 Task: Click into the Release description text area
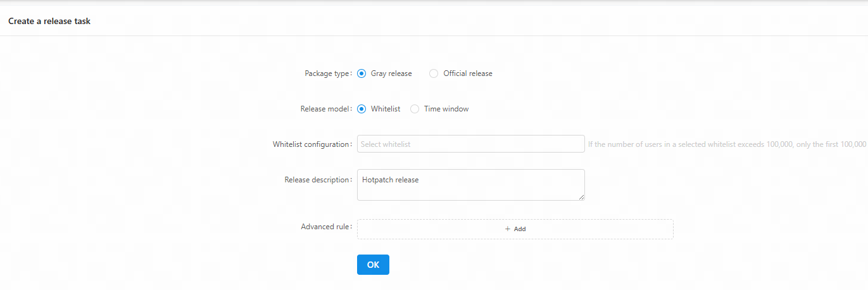(x=470, y=185)
